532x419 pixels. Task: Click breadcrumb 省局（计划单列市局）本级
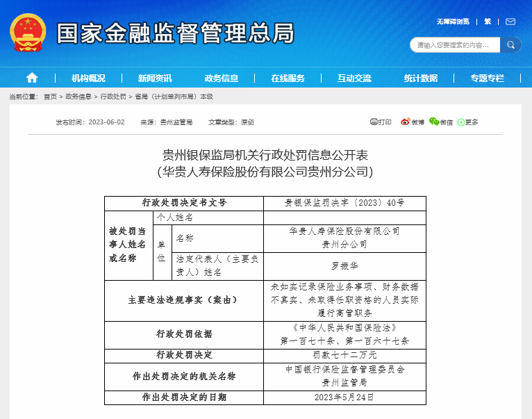(174, 97)
